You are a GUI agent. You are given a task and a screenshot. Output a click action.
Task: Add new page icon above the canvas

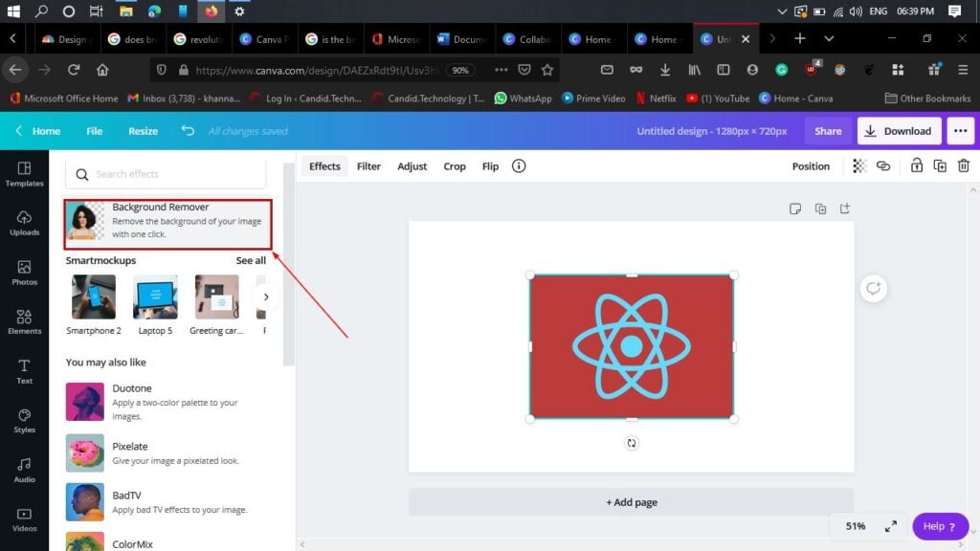pos(845,209)
